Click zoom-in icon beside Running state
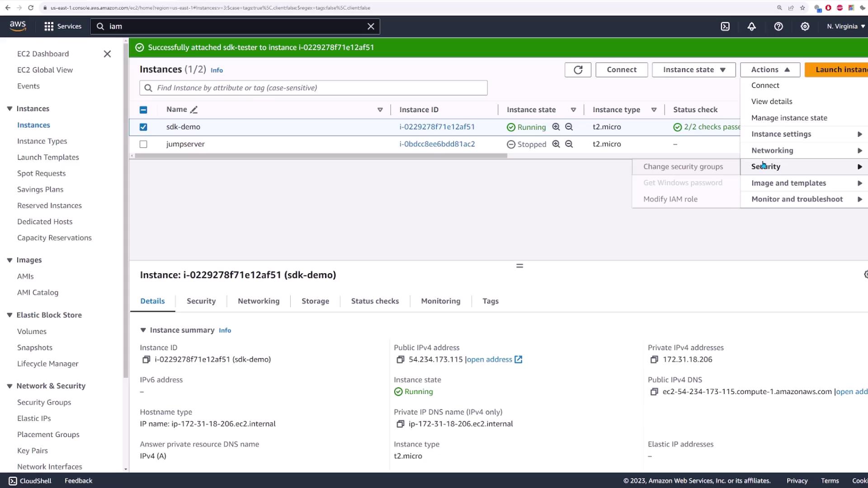The image size is (868, 488). (556, 127)
